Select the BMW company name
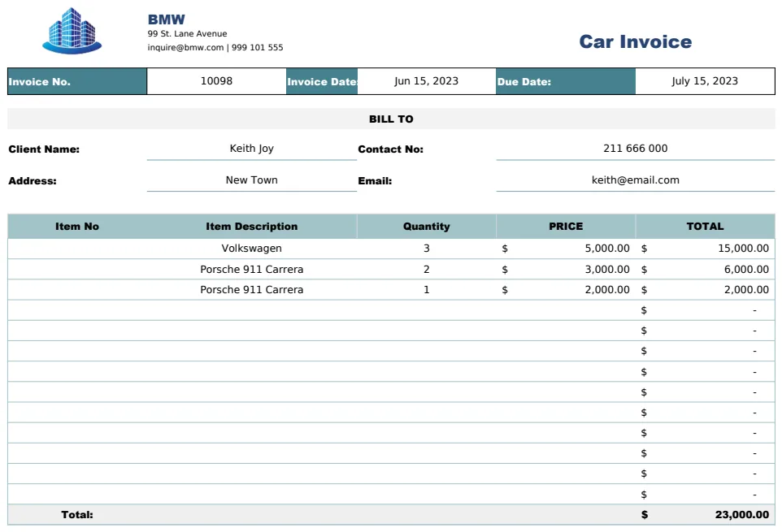Screen dimensions: 782x532 point(166,19)
